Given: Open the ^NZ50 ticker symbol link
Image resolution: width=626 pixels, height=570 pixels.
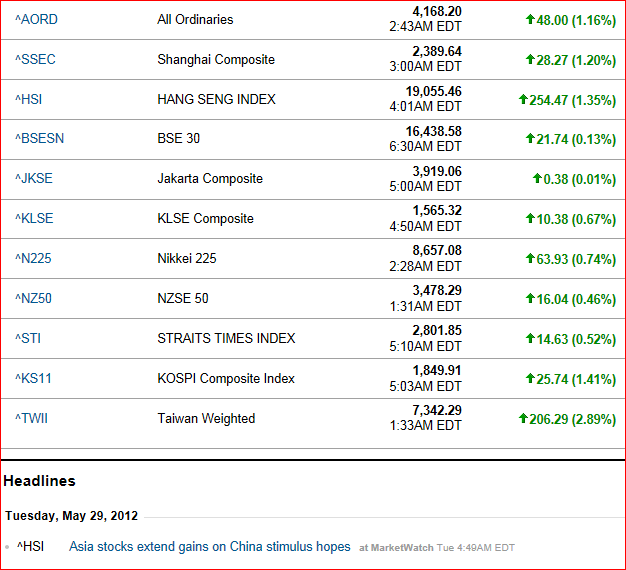Looking at the screenshot, I should coord(33,298).
